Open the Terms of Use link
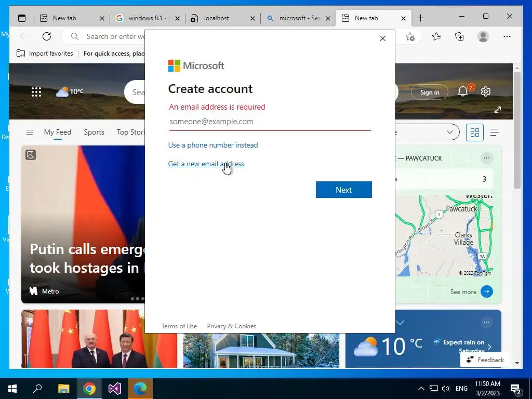Image resolution: width=532 pixels, height=399 pixels. pos(179,326)
